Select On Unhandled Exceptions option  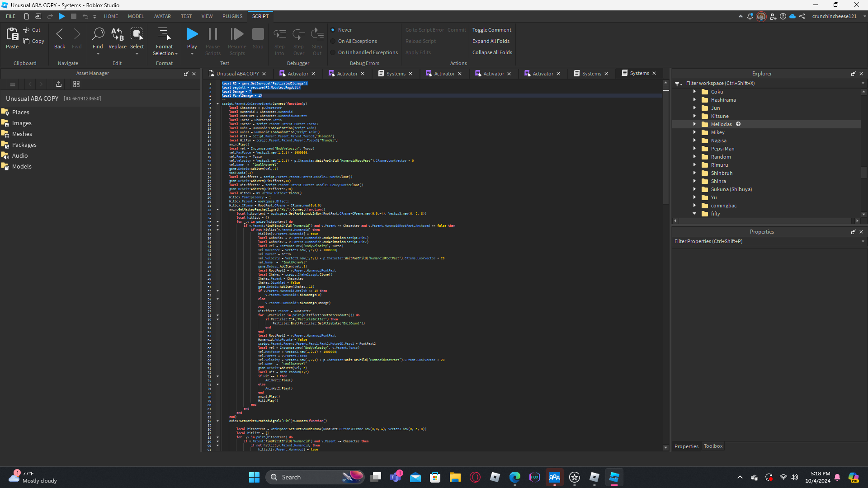333,52
